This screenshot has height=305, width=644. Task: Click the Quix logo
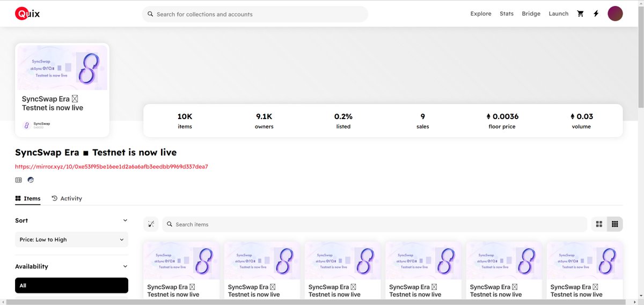[x=28, y=14]
